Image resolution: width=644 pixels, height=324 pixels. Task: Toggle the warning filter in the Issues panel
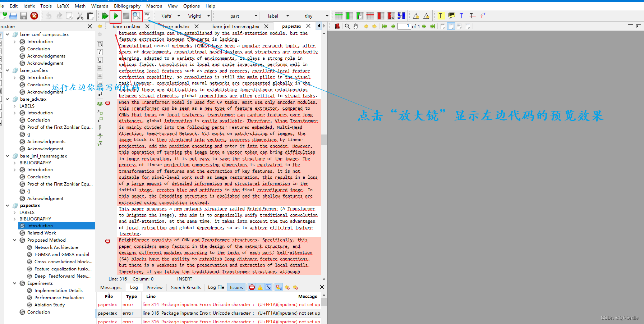[x=260, y=287]
